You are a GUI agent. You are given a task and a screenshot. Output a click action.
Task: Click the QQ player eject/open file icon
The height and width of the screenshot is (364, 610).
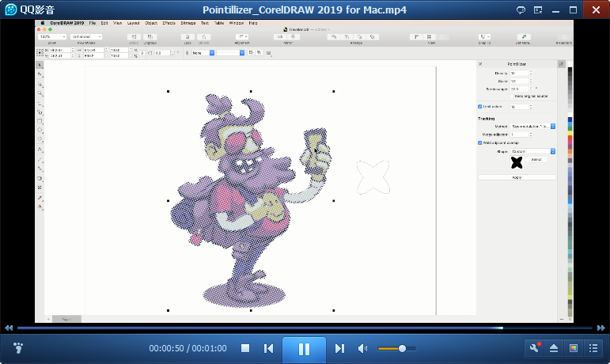click(554, 348)
